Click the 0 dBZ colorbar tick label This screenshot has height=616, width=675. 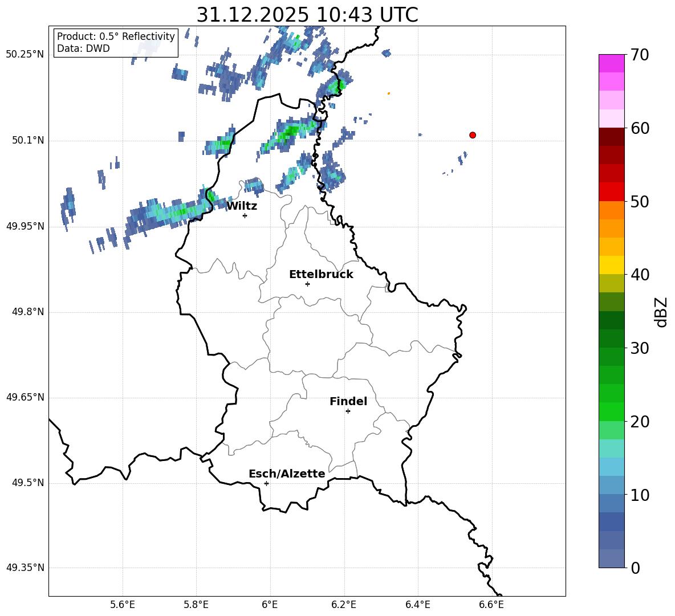[635, 568]
